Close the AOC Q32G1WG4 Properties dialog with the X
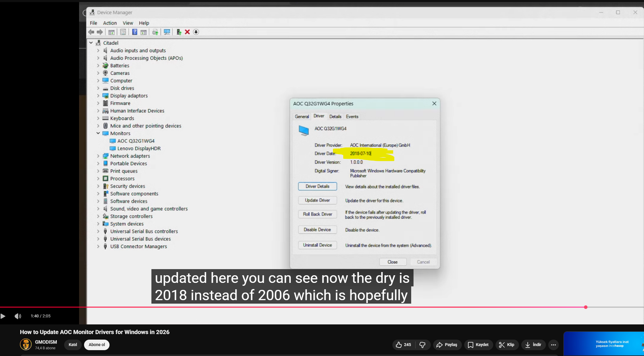This screenshot has width=644, height=356. coord(434,104)
